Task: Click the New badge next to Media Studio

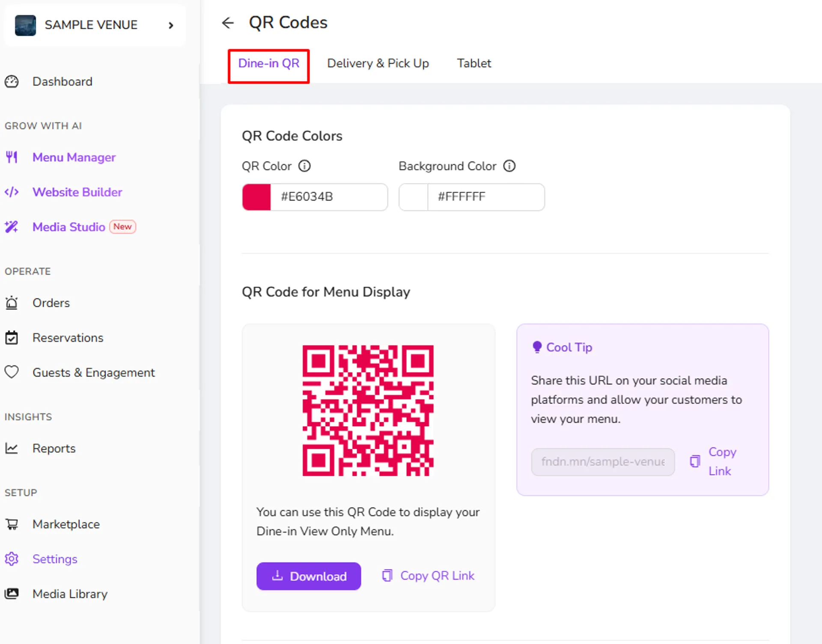Action: (122, 227)
